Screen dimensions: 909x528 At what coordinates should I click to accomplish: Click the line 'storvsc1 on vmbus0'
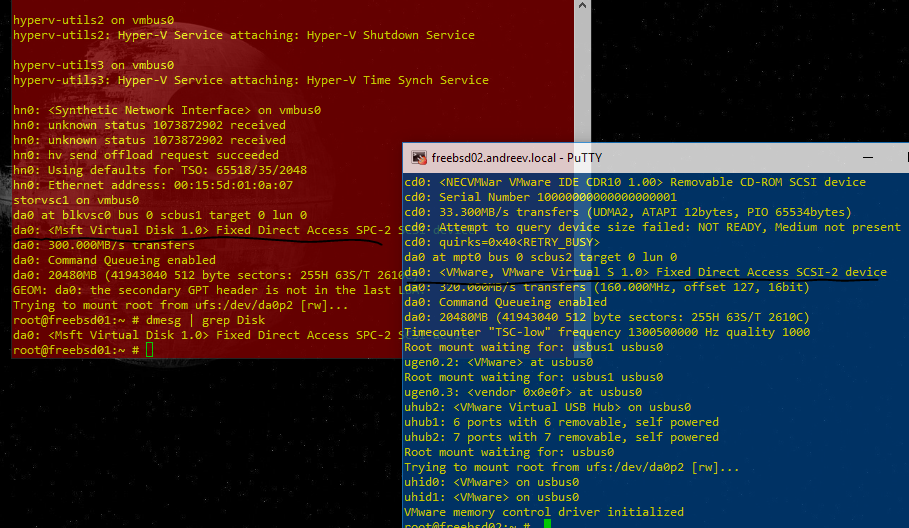point(76,200)
